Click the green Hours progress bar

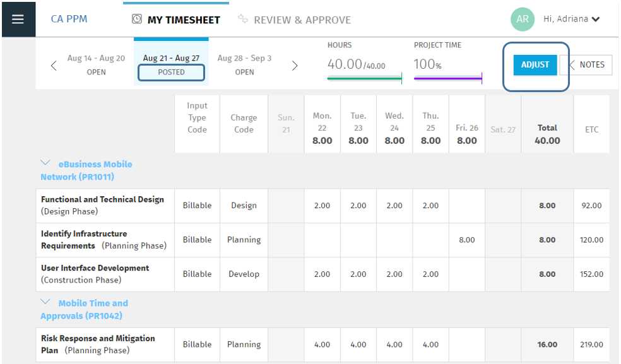pos(364,78)
